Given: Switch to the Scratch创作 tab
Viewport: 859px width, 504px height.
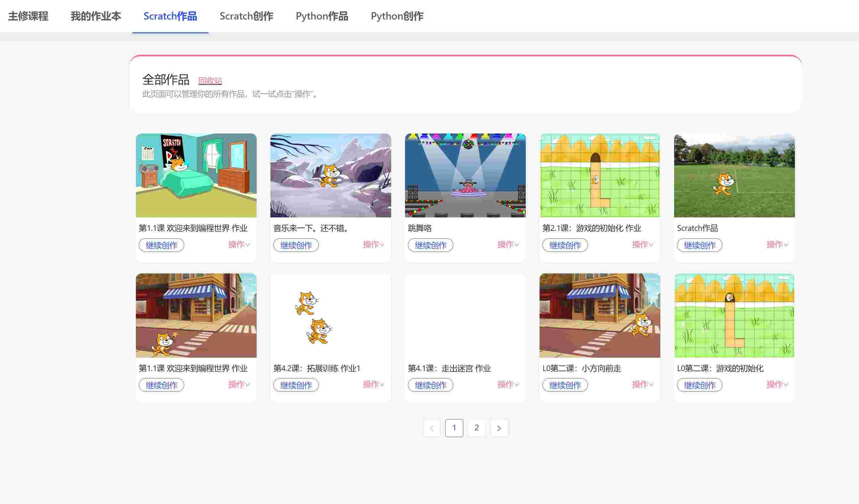Looking at the screenshot, I should pyautogui.click(x=246, y=16).
